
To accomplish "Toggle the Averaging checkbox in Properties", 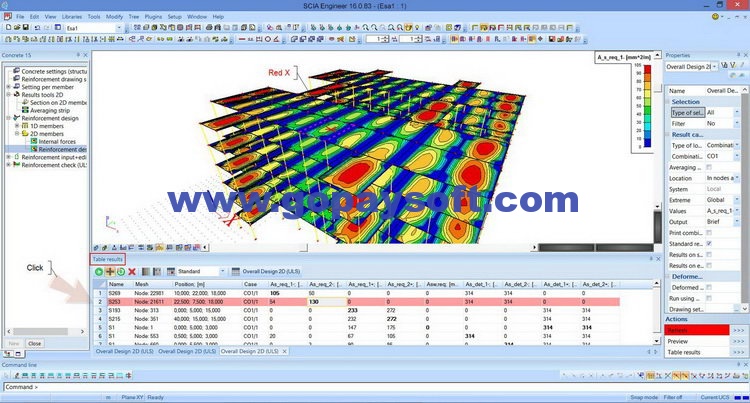I will click(709, 167).
